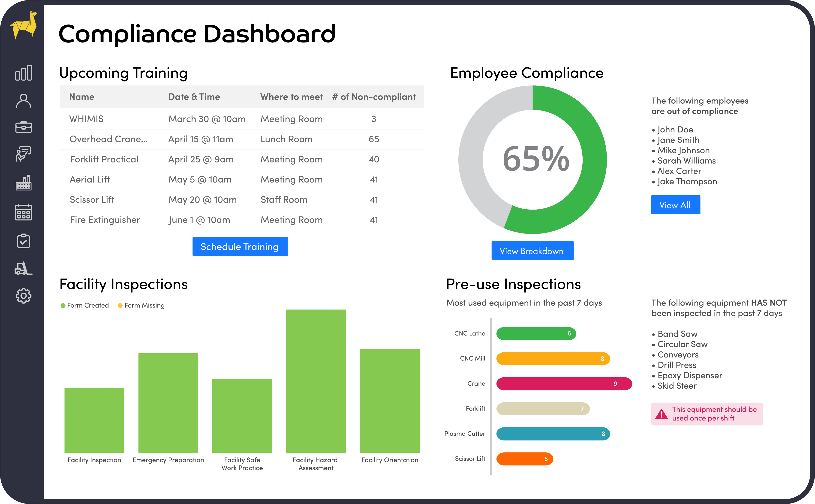Image resolution: width=815 pixels, height=504 pixels.
Task: Click View All out-of-compliance employees
Action: [x=676, y=205]
